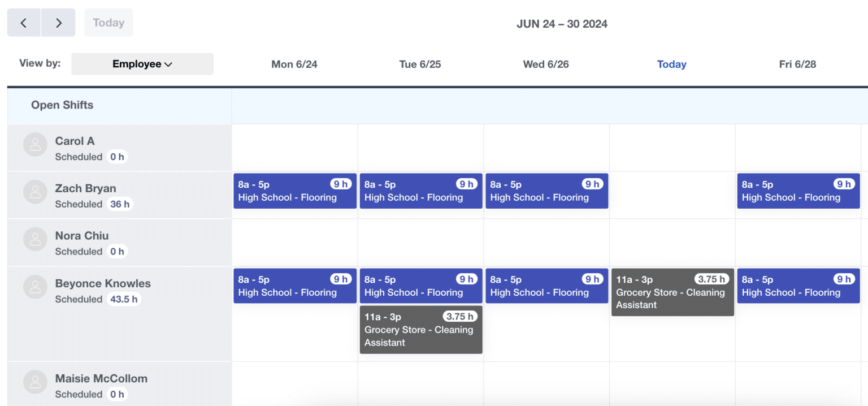
Task: Click the Wed 6/26 day header
Action: (x=546, y=64)
